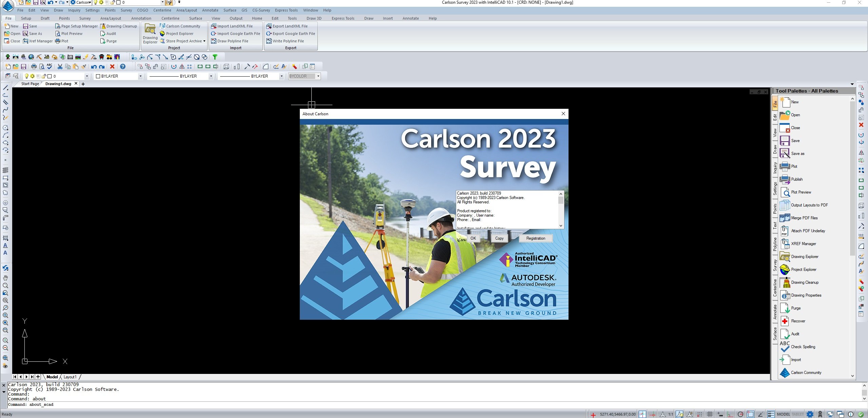Click the blue gear settings icon in status bar
The width and height of the screenshot is (868, 418).
coord(810,414)
